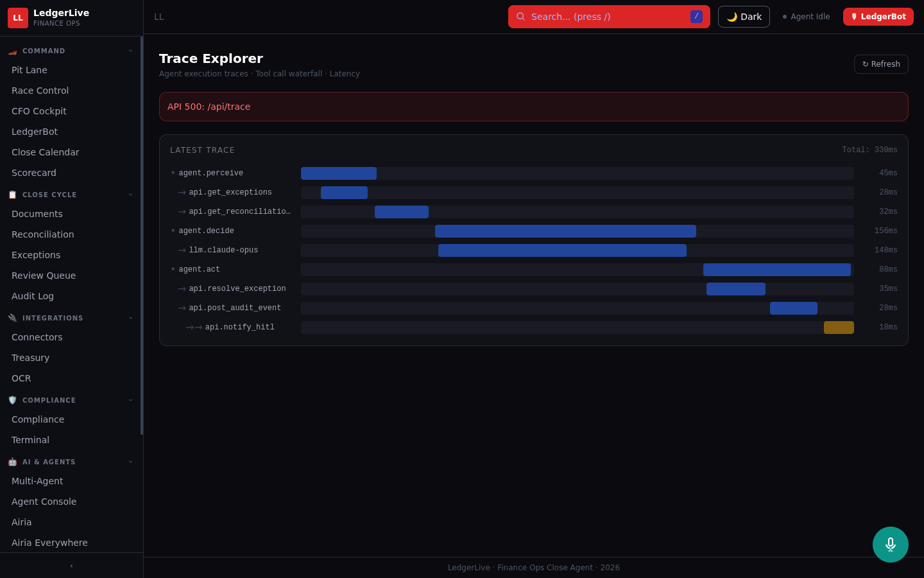Collapse the Compliance section chevron

tap(131, 400)
